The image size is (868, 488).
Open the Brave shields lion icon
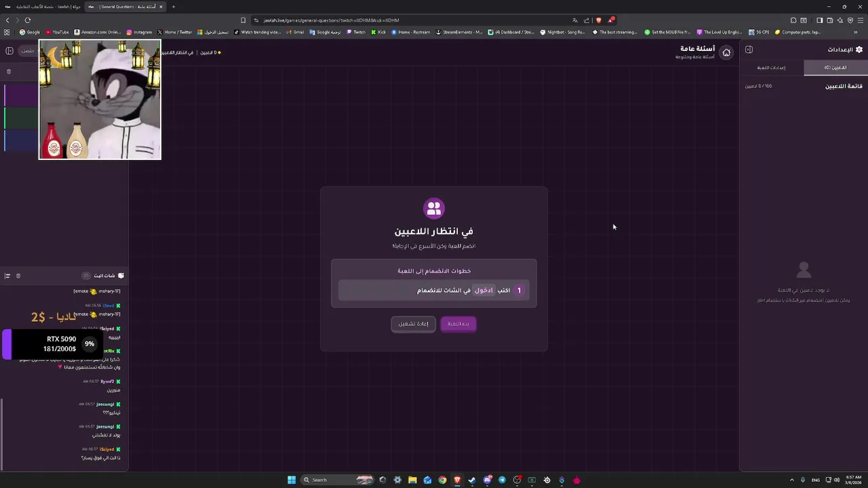[598, 20]
